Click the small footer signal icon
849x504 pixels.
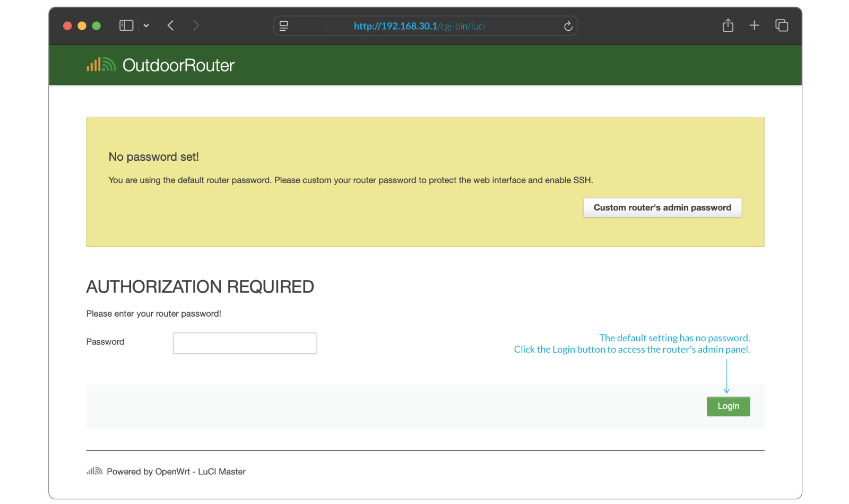click(94, 471)
